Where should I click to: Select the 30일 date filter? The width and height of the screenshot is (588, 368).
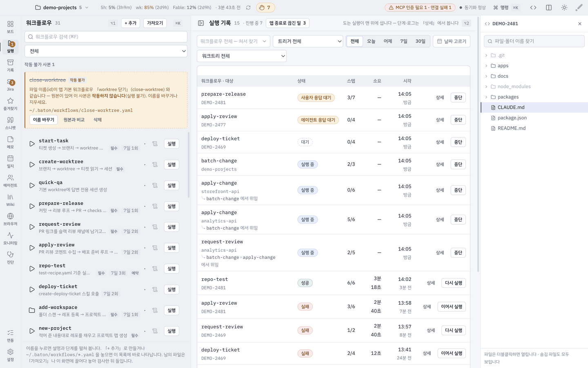tap(421, 41)
